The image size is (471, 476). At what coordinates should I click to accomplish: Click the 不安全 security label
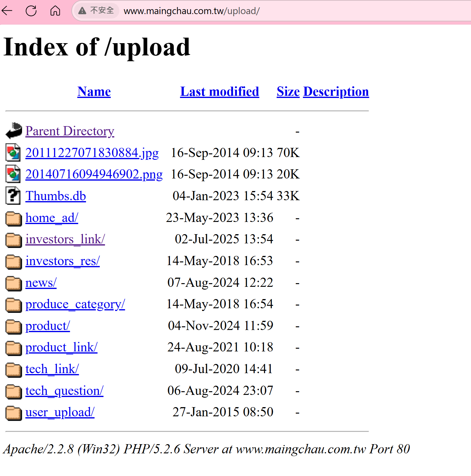pos(102,10)
